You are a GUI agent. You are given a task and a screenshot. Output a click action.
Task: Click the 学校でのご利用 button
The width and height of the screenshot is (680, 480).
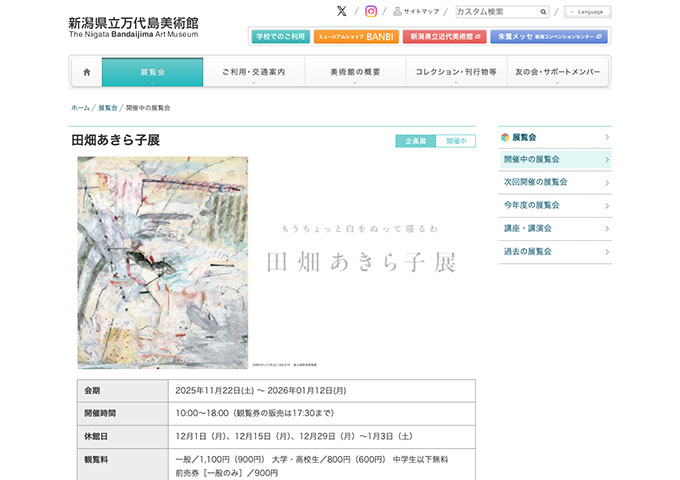pyautogui.click(x=281, y=37)
